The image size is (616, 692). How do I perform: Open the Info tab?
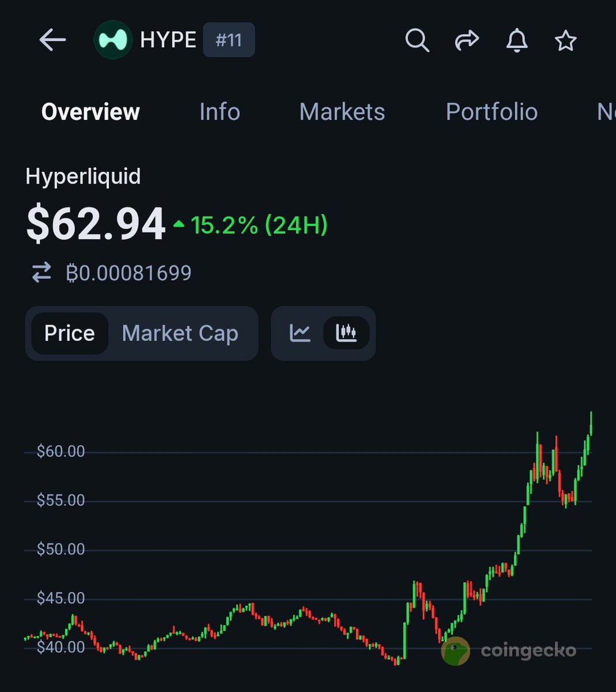(x=220, y=112)
